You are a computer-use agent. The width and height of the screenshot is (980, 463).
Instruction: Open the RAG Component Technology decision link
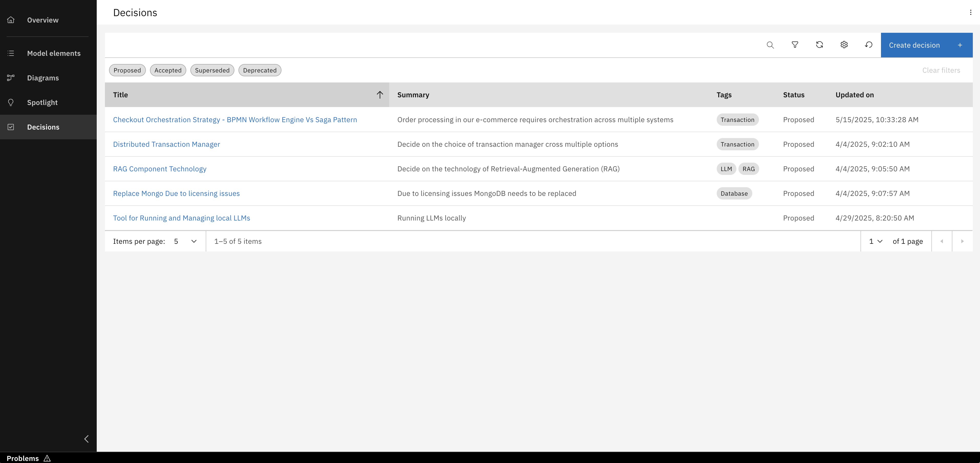coord(160,169)
